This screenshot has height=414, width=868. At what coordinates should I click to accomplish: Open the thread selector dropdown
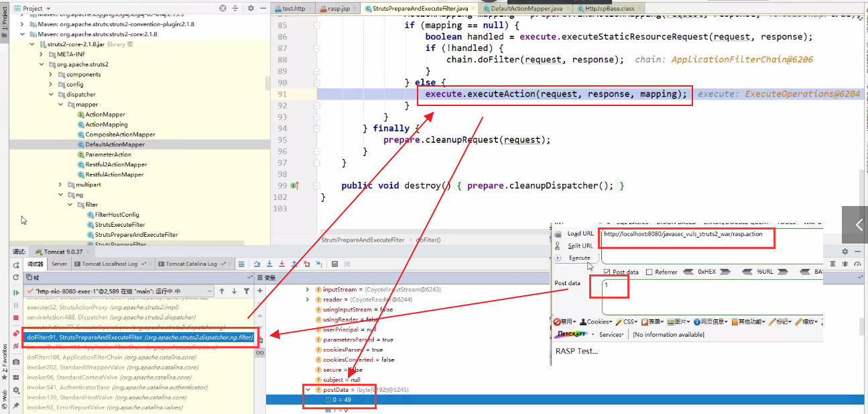(x=210, y=291)
